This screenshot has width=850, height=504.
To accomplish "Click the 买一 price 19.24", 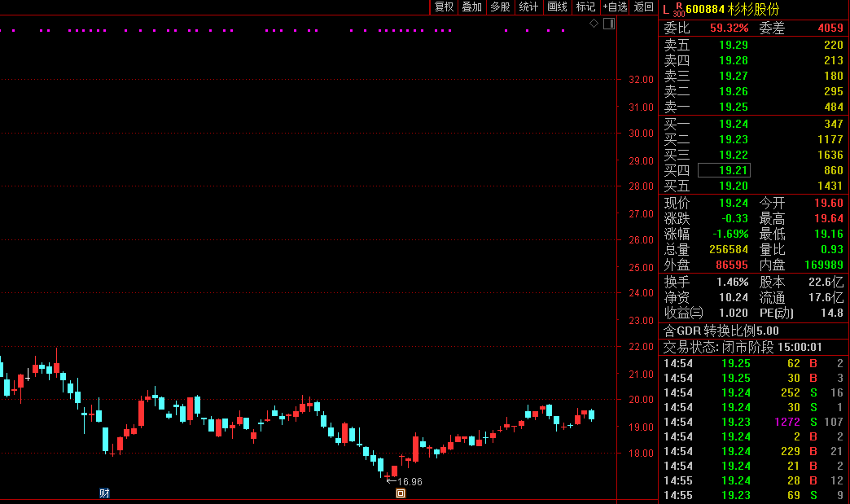I will (x=734, y=124).
